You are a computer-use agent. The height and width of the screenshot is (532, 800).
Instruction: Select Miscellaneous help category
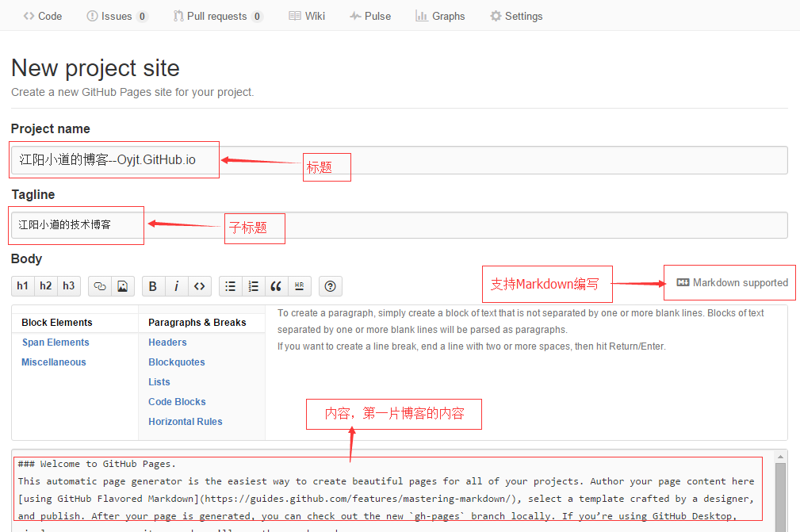click(x=54, y=362)
